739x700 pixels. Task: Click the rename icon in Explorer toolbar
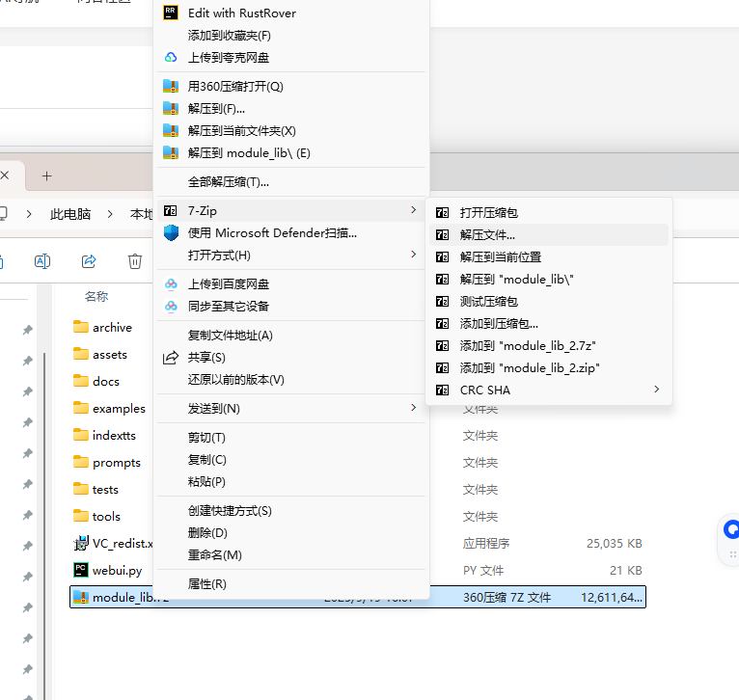coord(42,260)
